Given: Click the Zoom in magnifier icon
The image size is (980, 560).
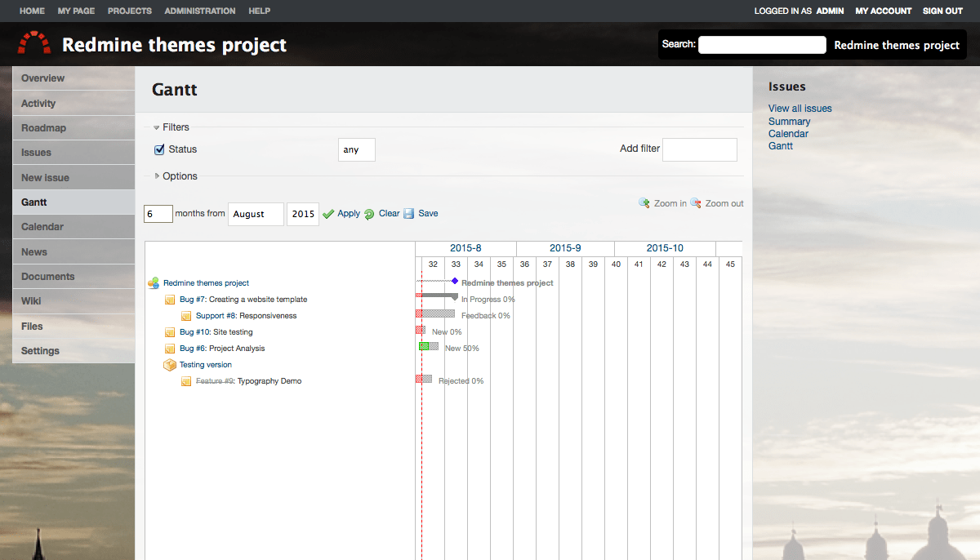Looking at the screenshot, I should pos(644,203).
